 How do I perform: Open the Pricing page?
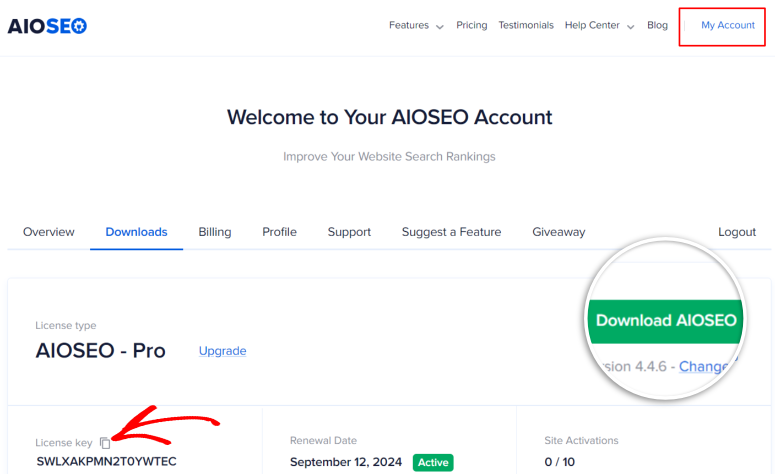[x=471, y=26]
